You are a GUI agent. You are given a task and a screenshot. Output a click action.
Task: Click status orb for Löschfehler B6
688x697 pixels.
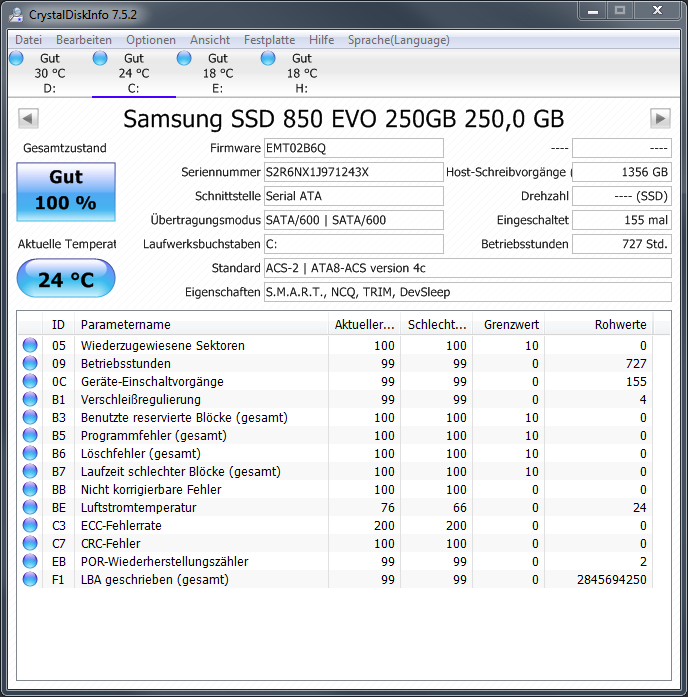click(x=30, y=453)
